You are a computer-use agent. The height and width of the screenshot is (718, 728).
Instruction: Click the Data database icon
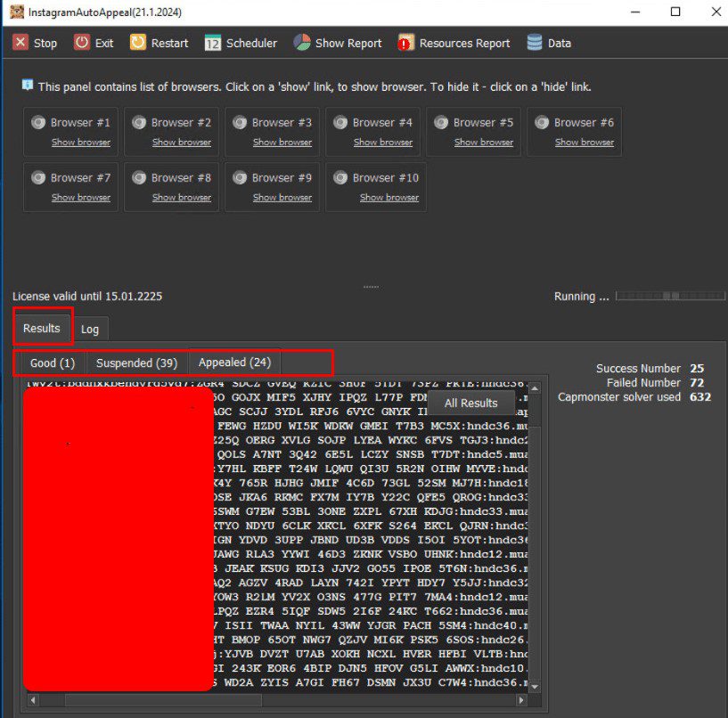pyautogui.click(x=535, y=42)
